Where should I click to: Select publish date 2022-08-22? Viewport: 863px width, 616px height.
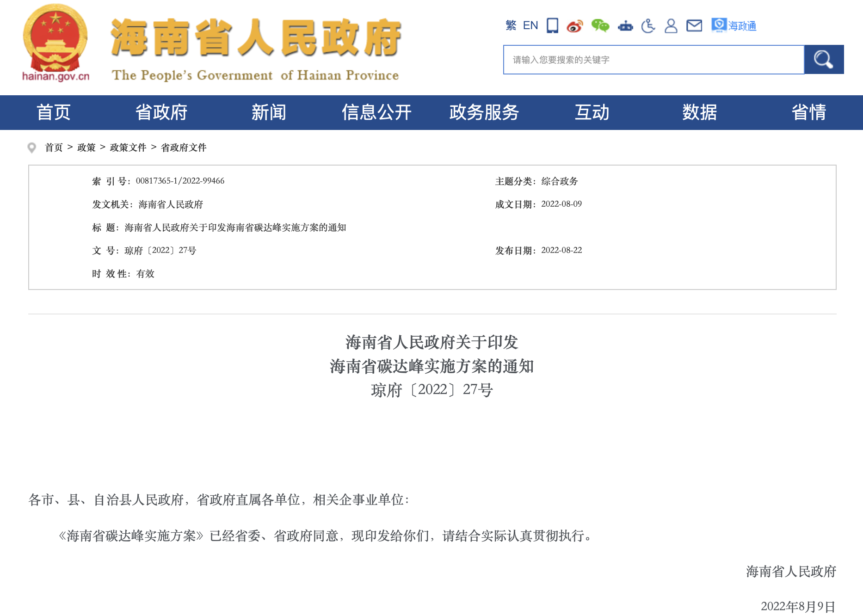click(x=561, y=250)
